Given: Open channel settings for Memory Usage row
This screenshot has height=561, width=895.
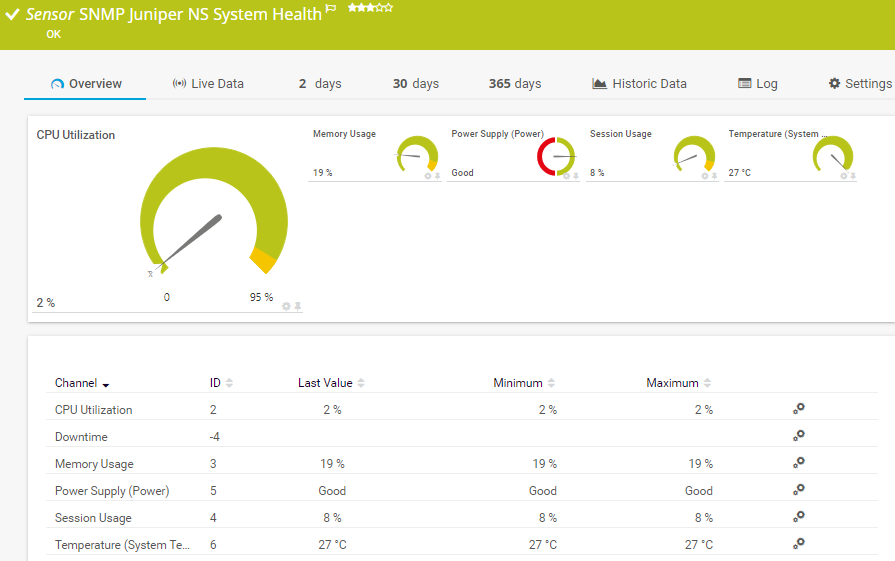Looking at the screenshot, I should pyautogui.click(x=798, y=463).
